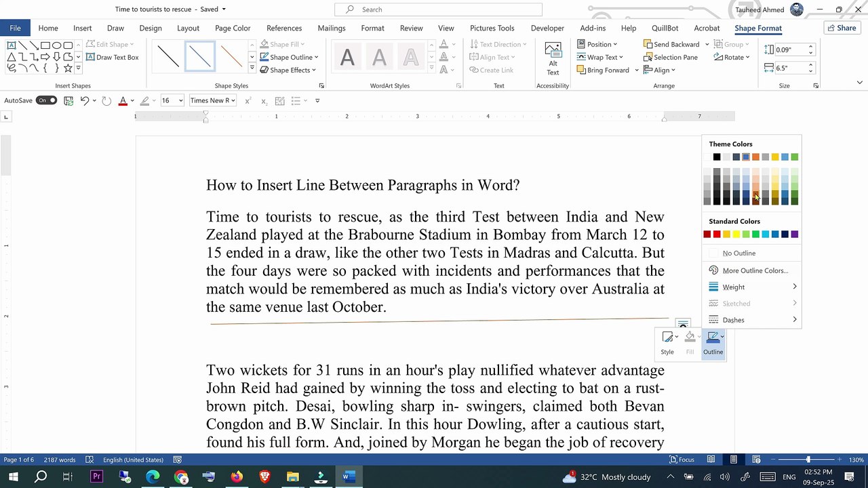Screen dimensions: 868x488
Task: Expand the Position dropdown
Action: [597, 44]
